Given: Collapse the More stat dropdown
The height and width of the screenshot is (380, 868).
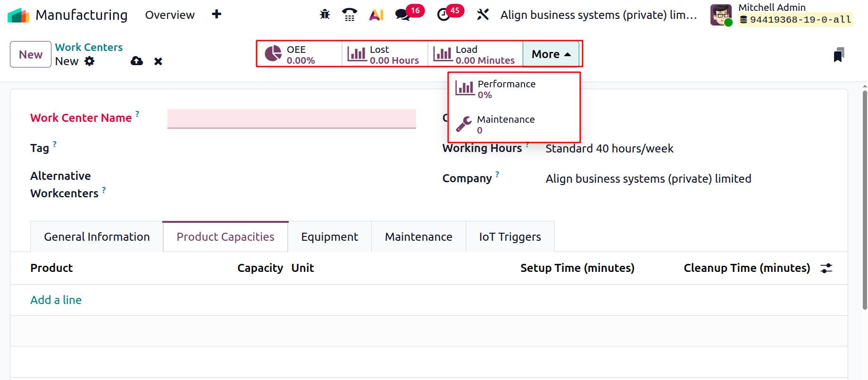Looking at the screenshot, I should point(551,54).
